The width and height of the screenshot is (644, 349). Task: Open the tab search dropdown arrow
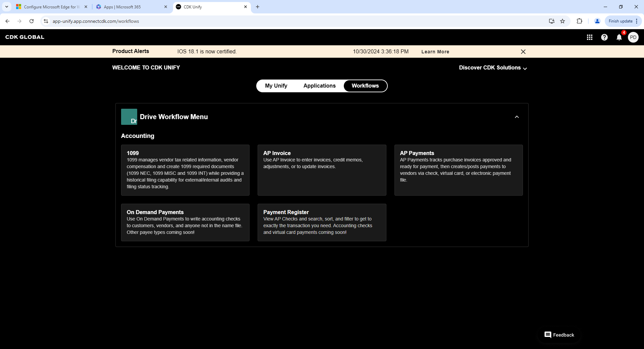7,7
